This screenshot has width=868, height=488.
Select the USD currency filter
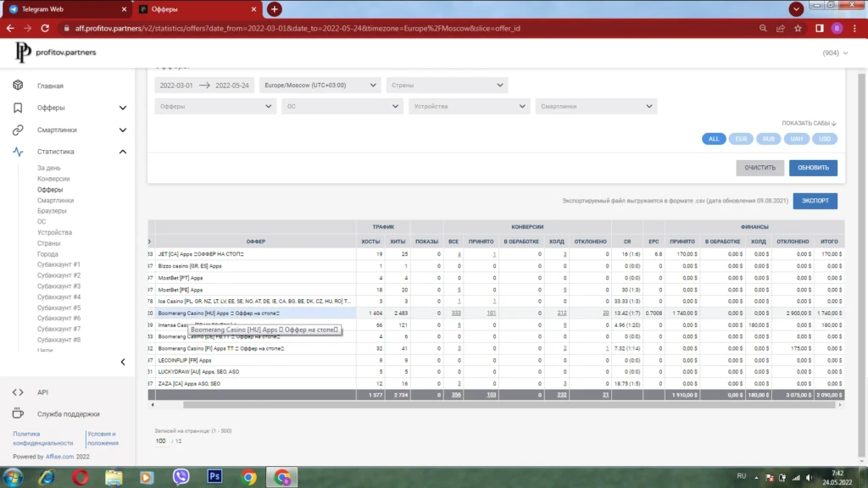pyautogui.click(x=824, y=139)
